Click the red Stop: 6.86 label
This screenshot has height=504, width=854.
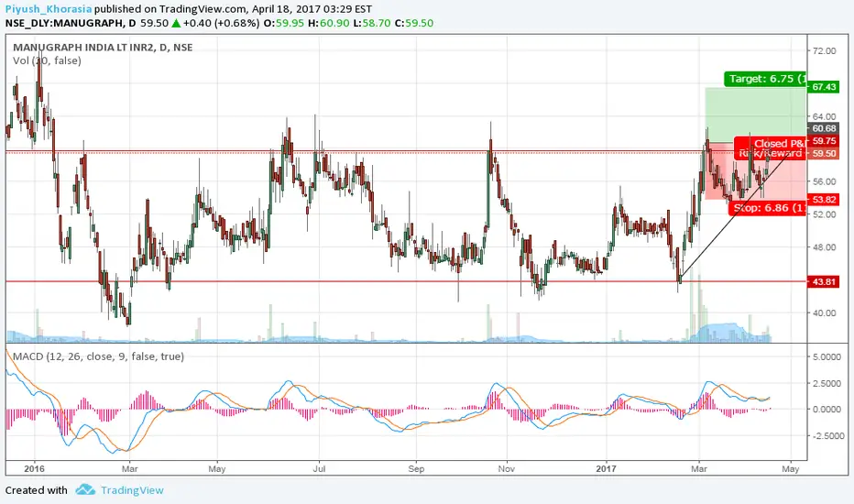pyautogui.click(x=767, y=208)
